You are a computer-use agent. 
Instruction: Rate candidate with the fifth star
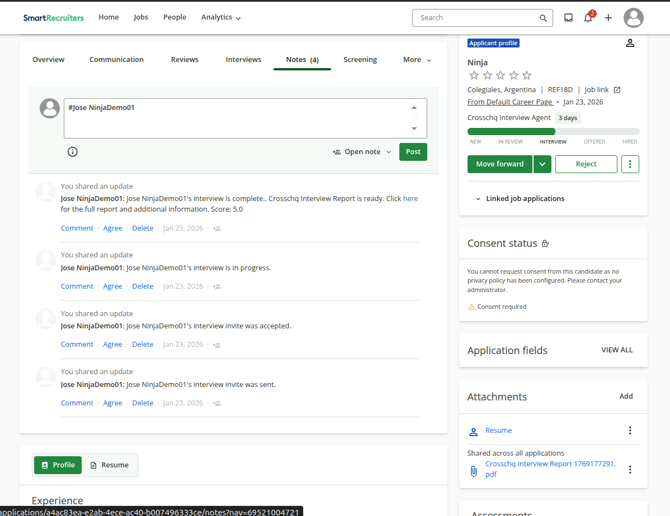[x=527, y=75]
